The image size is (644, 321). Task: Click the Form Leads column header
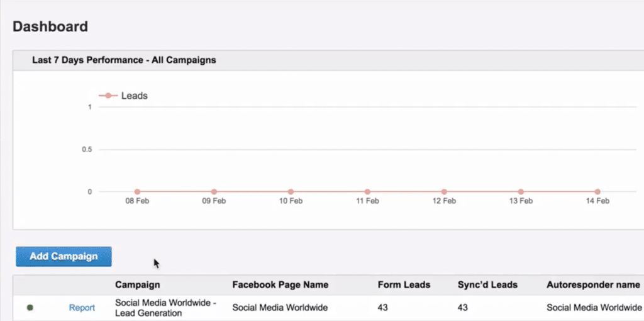(x=404, y=285)
